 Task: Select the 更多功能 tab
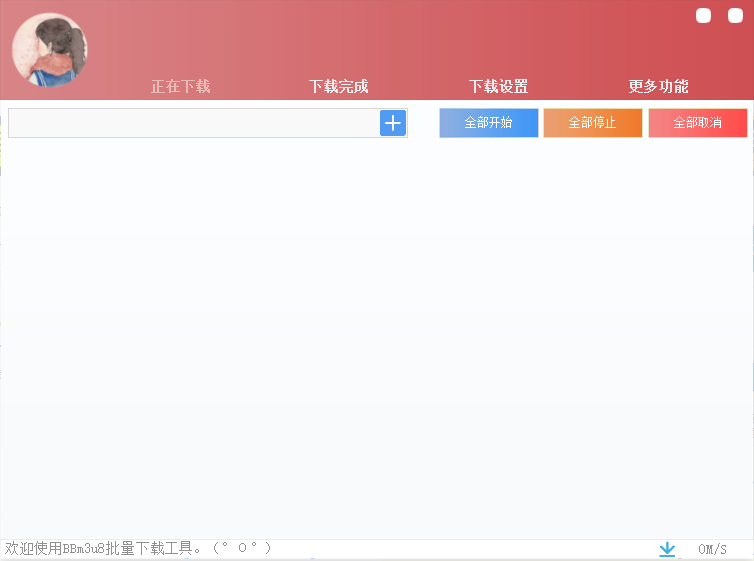pos(658,87)
